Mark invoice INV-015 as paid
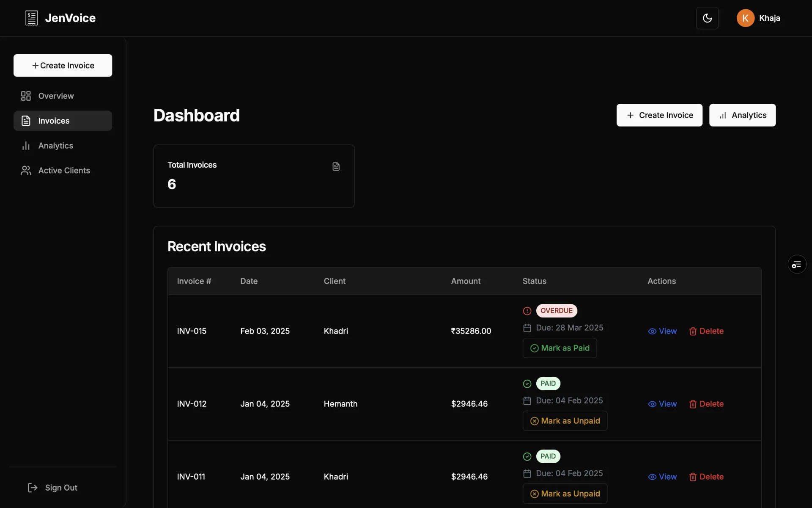812x508 pixels. click(560, 348)
